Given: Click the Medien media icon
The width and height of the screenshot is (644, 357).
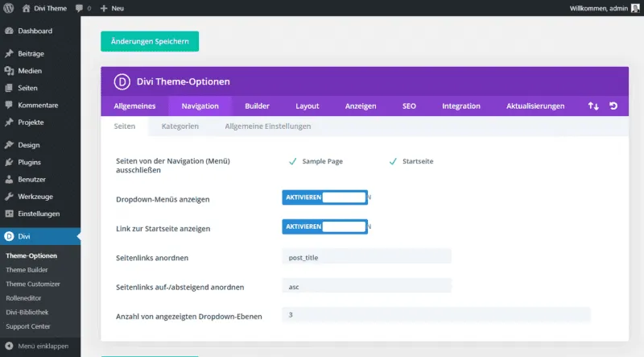Looking at the screenshot, I should (x=9, y=71).
